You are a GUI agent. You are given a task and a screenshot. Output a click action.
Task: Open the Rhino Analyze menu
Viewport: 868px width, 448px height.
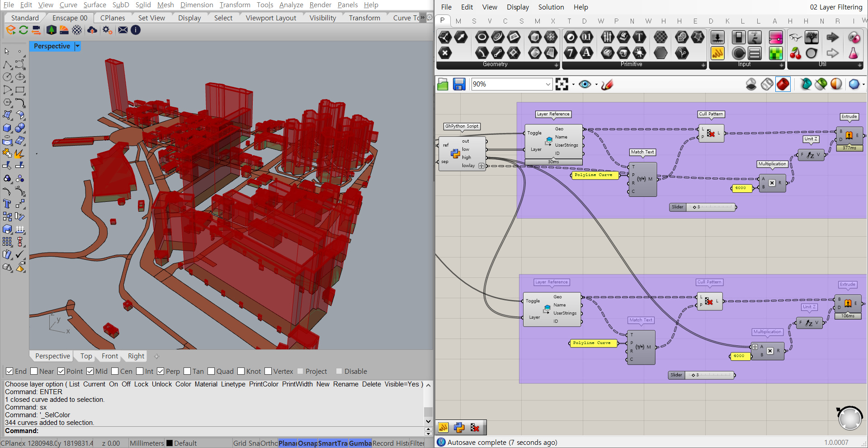pos(291,5)
